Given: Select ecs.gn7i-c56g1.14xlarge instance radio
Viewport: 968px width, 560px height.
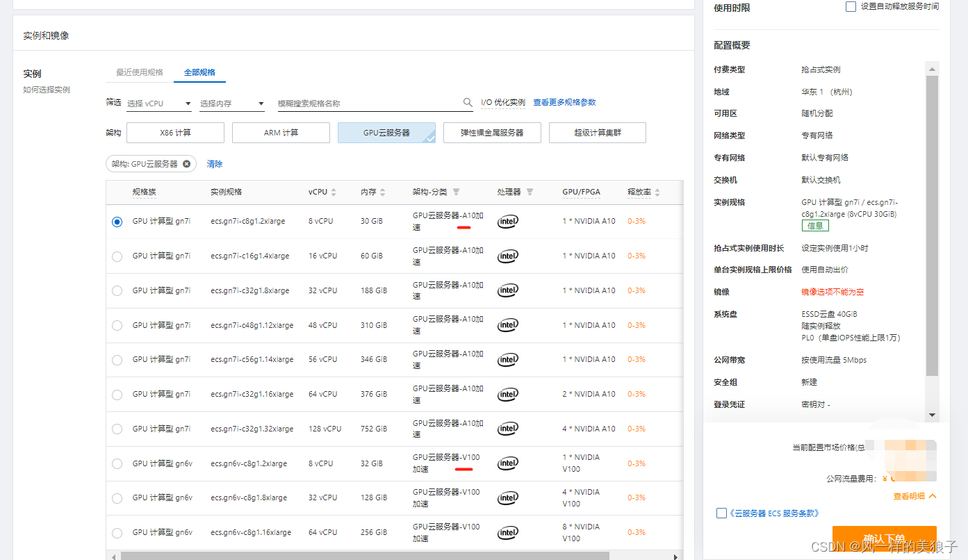Looking at the screenshot, I should 117,360.
